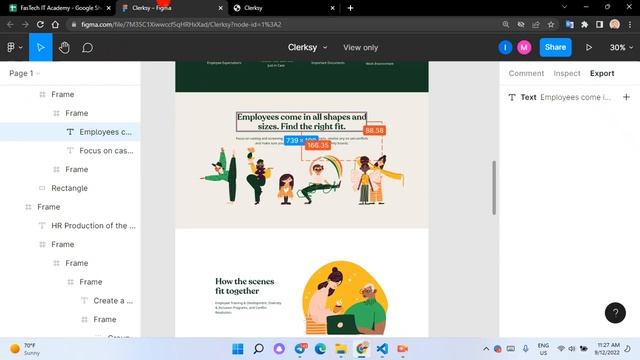This screenshot has width=640, height=360.
Task: Click the pink M collaborator avatar
Action: pos(524,47)
